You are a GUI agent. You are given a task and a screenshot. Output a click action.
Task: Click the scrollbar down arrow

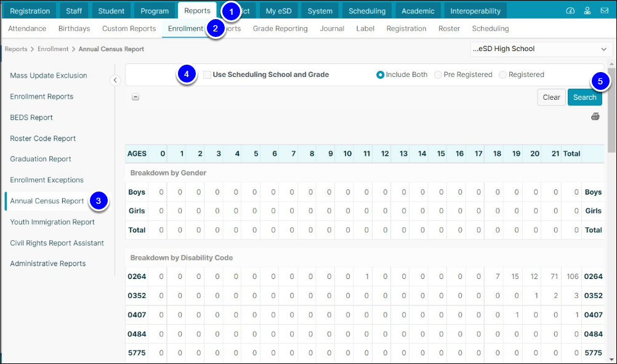click(611, 359)
